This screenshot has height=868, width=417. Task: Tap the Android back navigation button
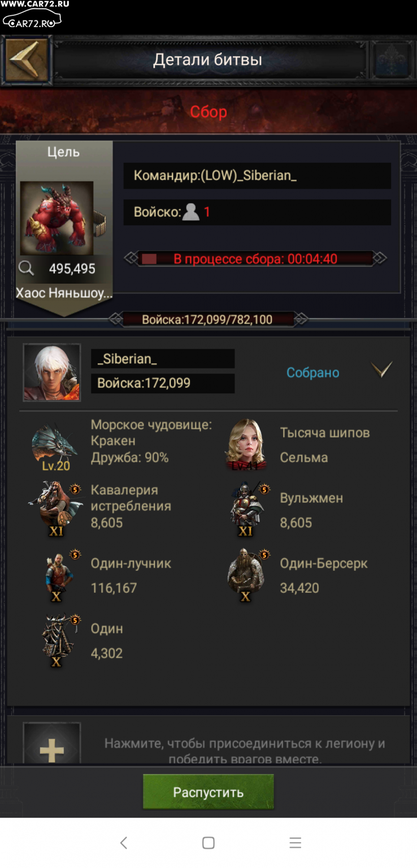[x=123, y=843]
